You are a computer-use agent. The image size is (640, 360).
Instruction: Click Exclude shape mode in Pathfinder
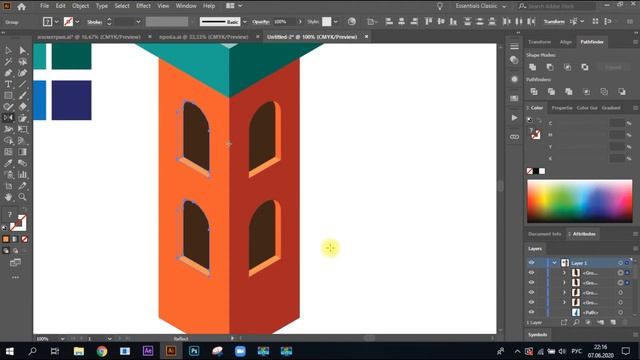(584, 67)
